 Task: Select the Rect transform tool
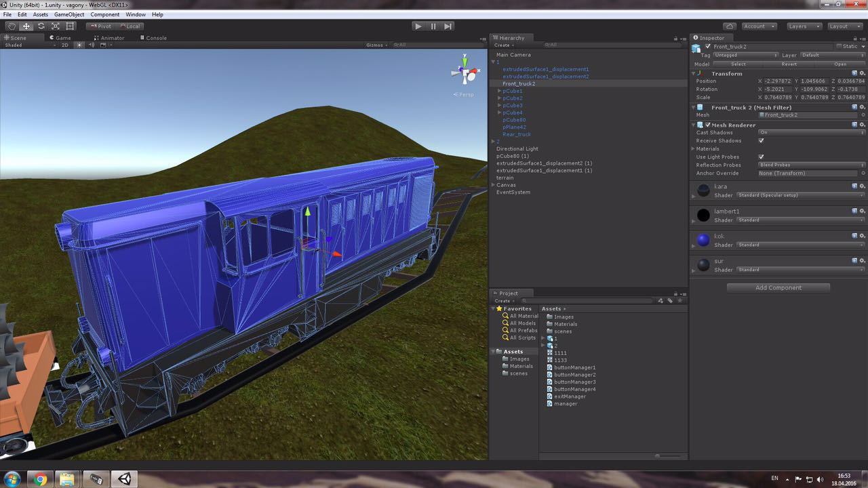pos(70,26)
